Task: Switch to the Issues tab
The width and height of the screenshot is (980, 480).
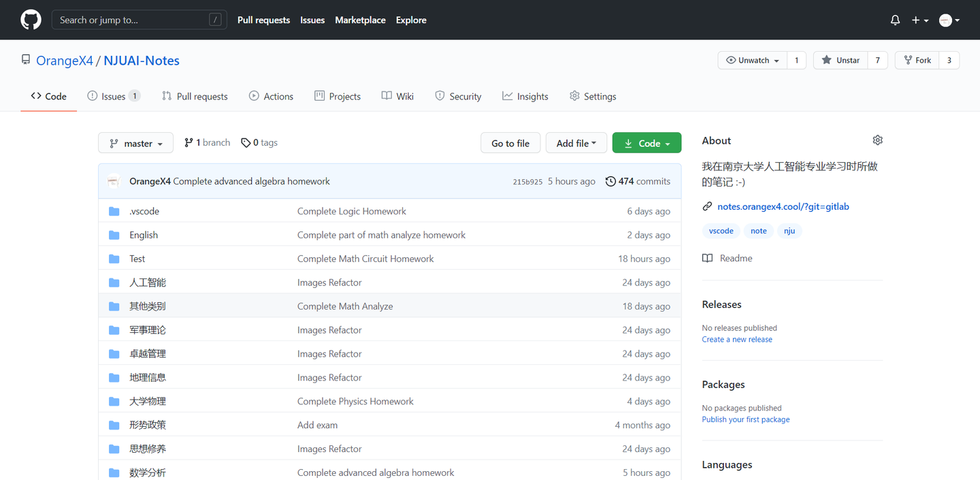Action: (113, 97)
